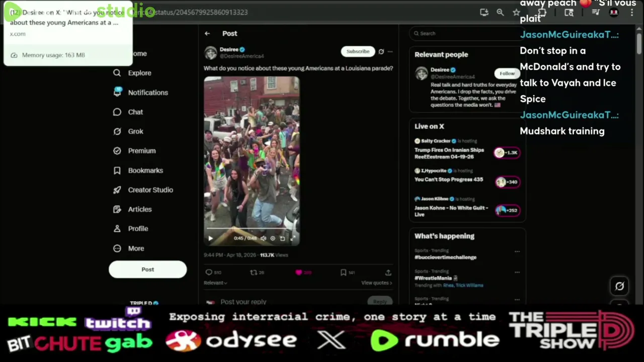Click the 113.7K Views count
This screenshot has width=644, height=362.
point(274,255)
